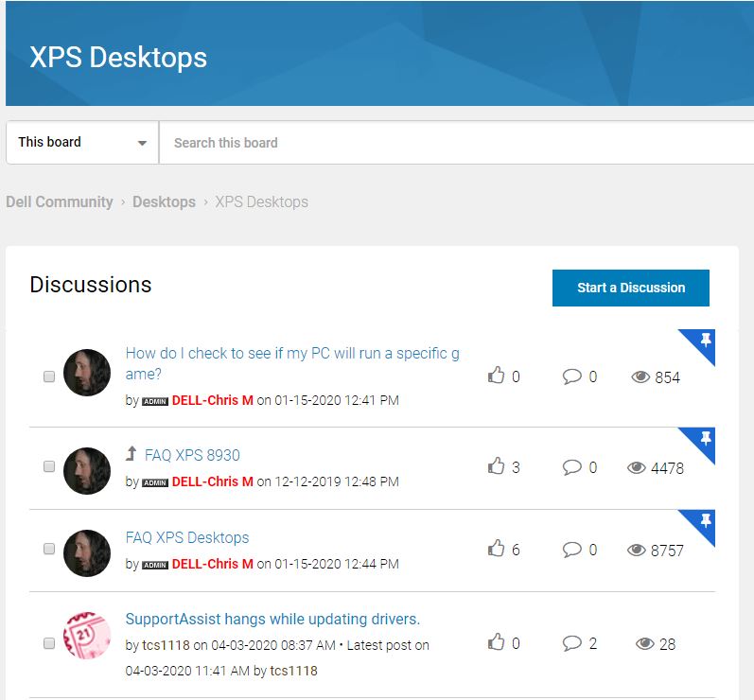Screen dimensions: 754x700
Task: Click thumbs-up icon on FAQ XPS Desktops row
Action: pyautogui.click(x=497, y=548)
